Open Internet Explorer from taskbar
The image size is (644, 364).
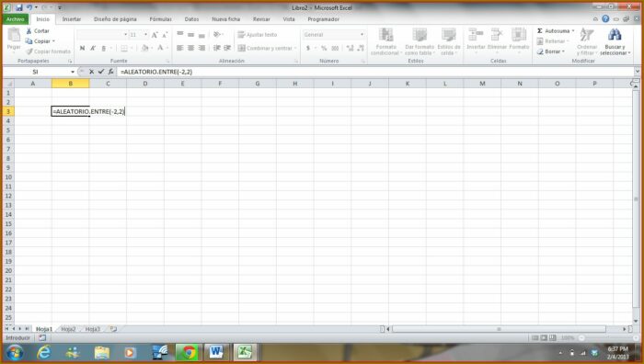(43, 353)
